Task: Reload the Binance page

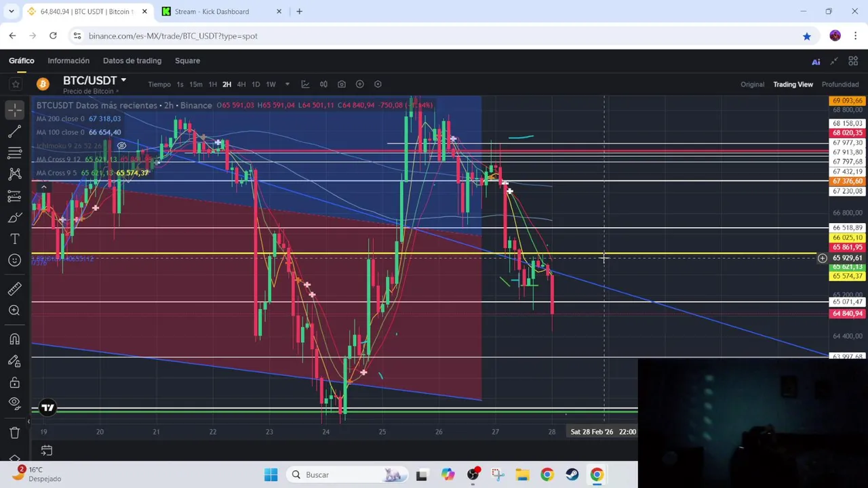Action: (x=53, y=36)
